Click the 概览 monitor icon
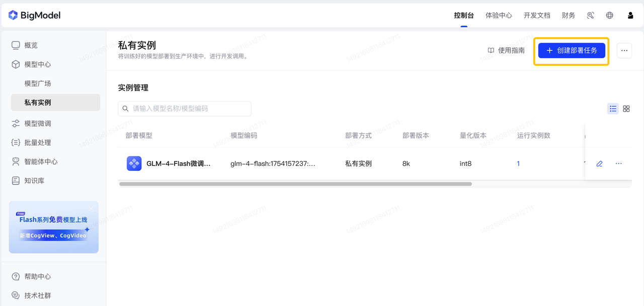The image size is (644, 306). click(x=16, y=45)
